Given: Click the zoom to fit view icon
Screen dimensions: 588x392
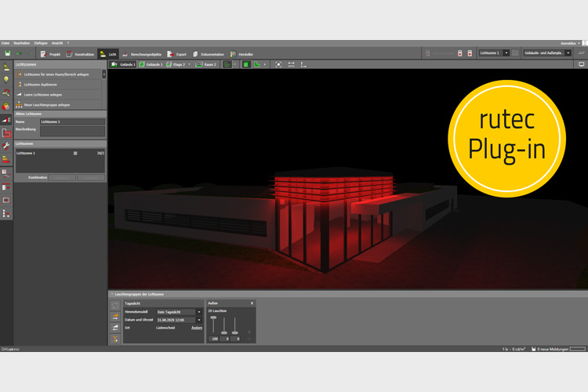Looking at the screenshot, I should [278, 64].
